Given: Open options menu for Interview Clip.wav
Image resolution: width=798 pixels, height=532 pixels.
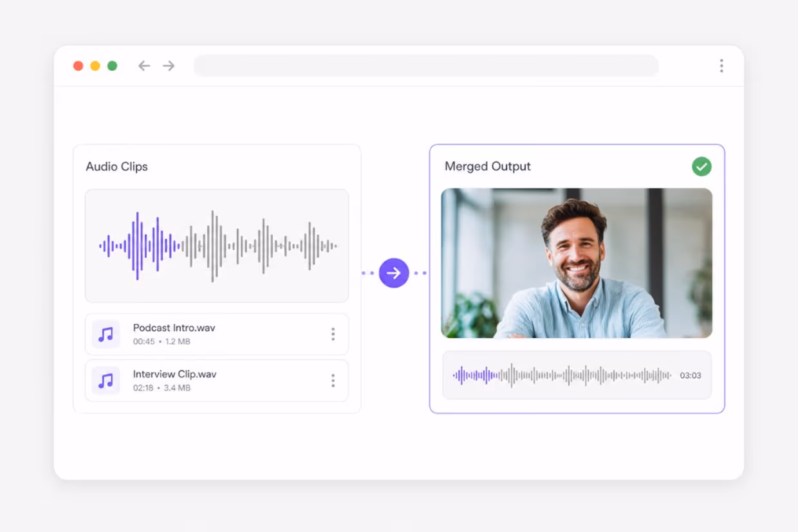Looking at the screenshot, I should click(333, 381).
